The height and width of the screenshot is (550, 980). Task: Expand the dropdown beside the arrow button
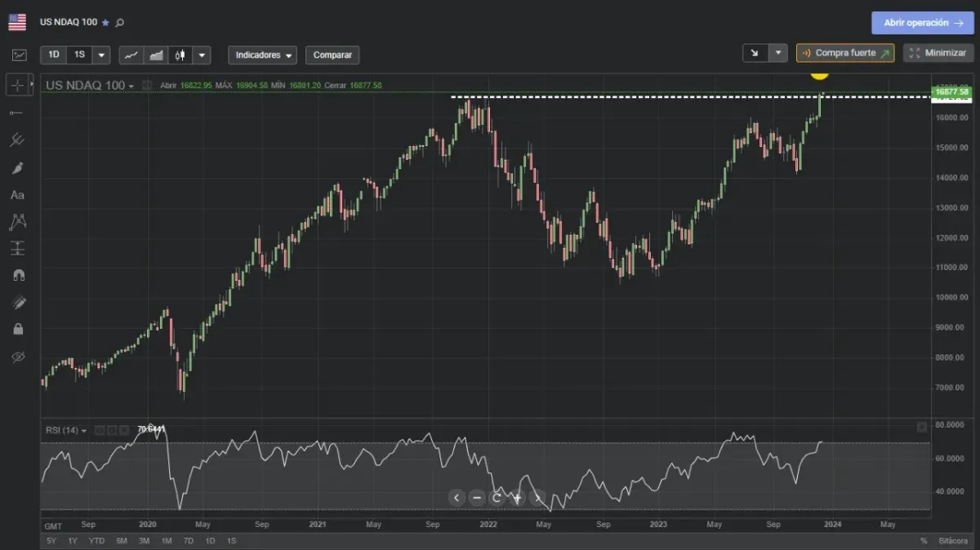point(778,53)
